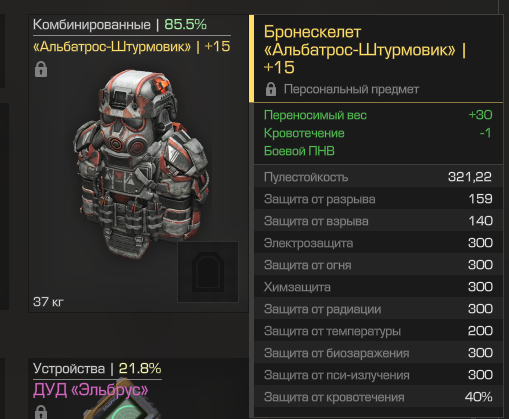Click the lock icon under ДУД «Эльбрус»

41,412
